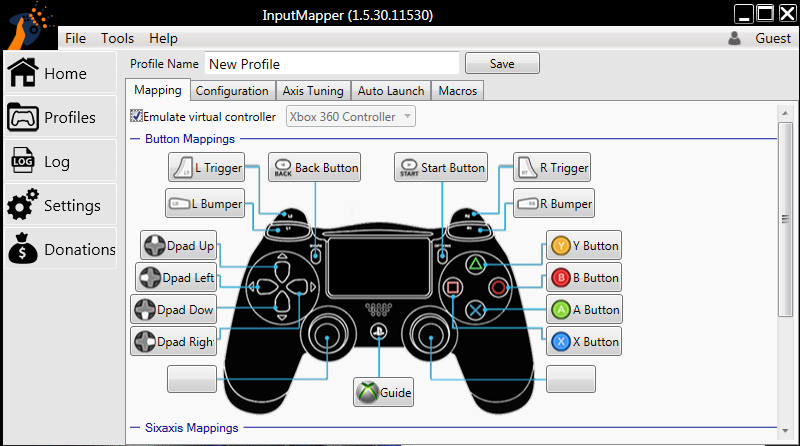The image size is (800, 446).
Task: Click the scrollbar up arrow
Action: point(786,113)
